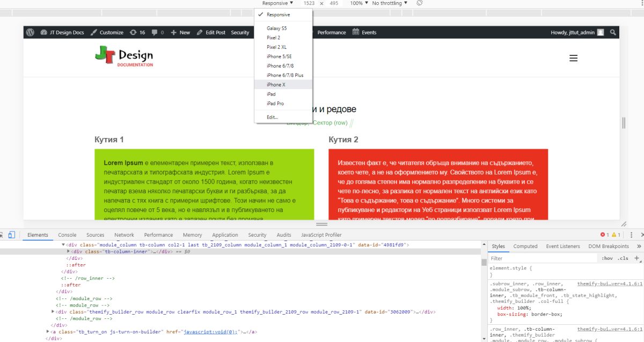
Task: Collapse the module_column div node
Action: pos(63,245)
